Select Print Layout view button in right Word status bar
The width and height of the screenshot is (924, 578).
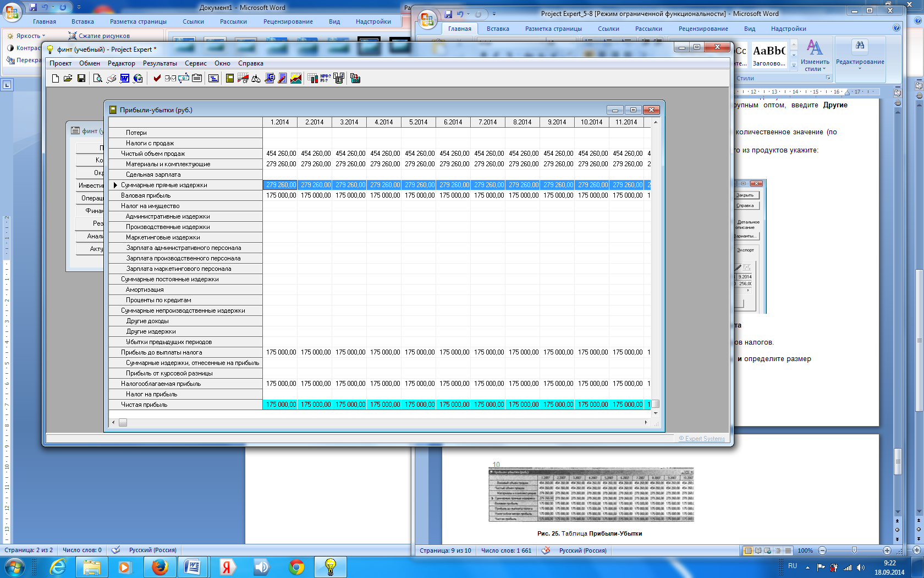tap(748, 550)
